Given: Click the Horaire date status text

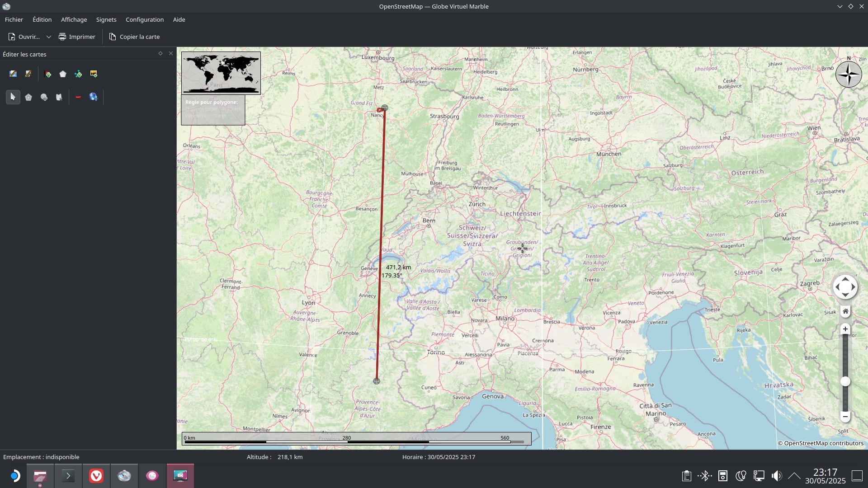Looking at the screenshot, I should tap(439, 457).
